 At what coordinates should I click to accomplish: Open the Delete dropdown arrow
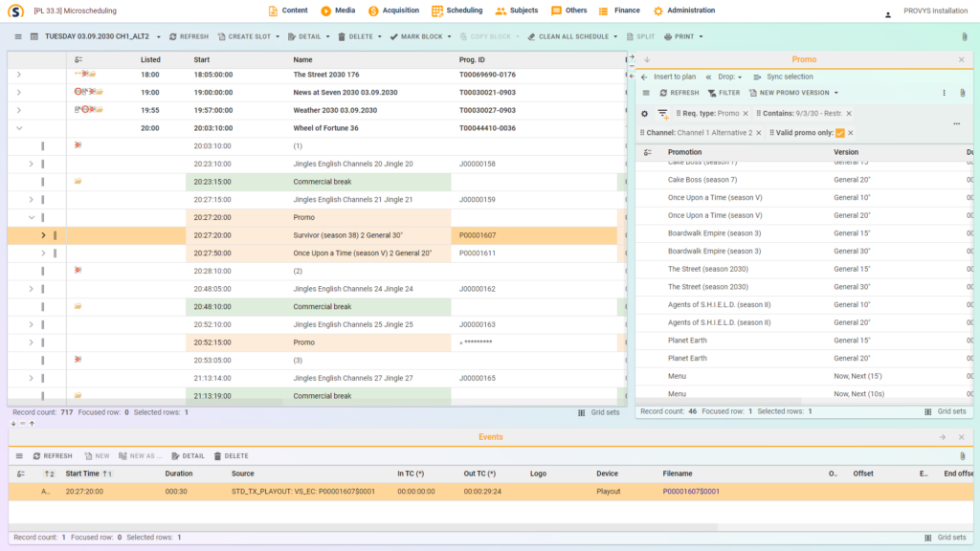click(x=379, y=37)
